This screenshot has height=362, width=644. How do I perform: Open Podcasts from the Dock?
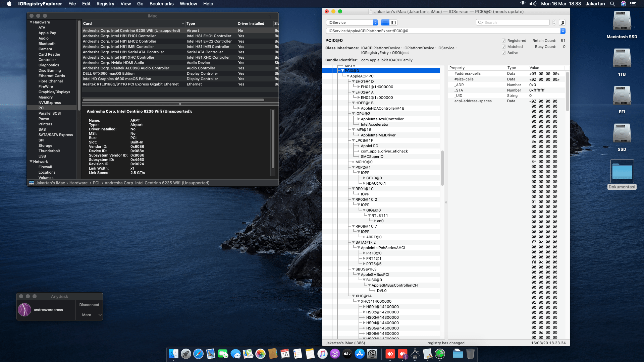click(335, 354)
